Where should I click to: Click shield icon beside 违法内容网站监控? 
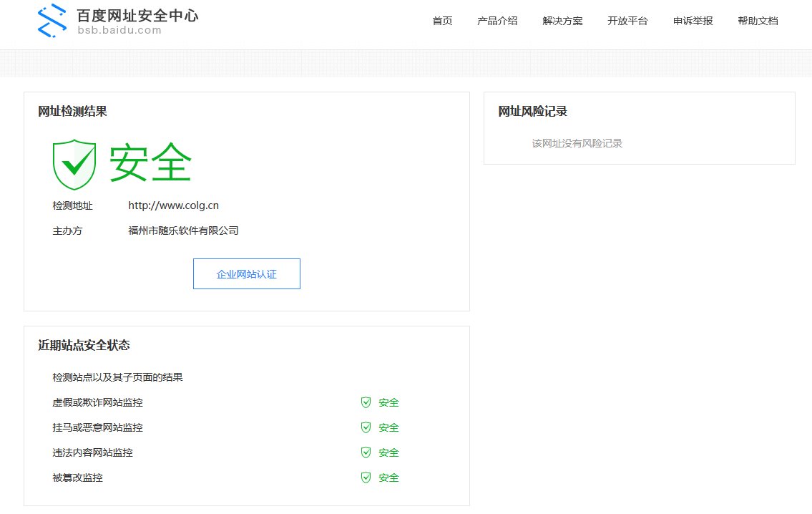(366, 452)
